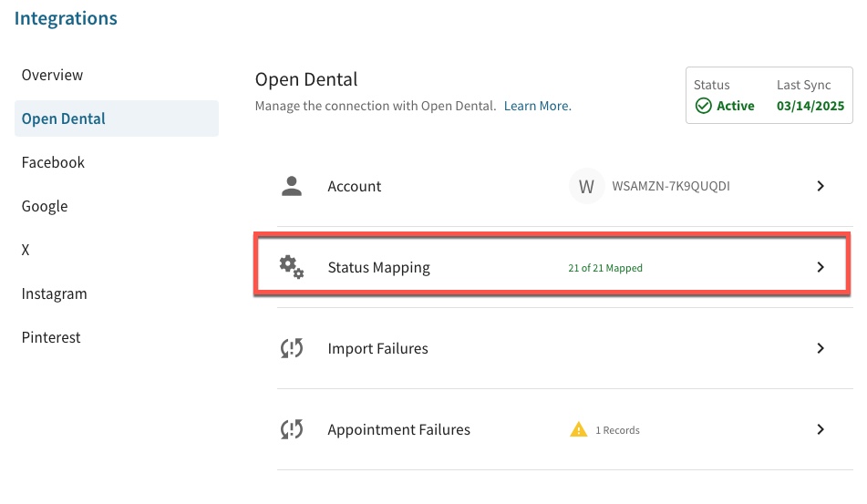Viewport: 867px width, 504px height.
Task: Open the Overview section
Action: point(52,75)
